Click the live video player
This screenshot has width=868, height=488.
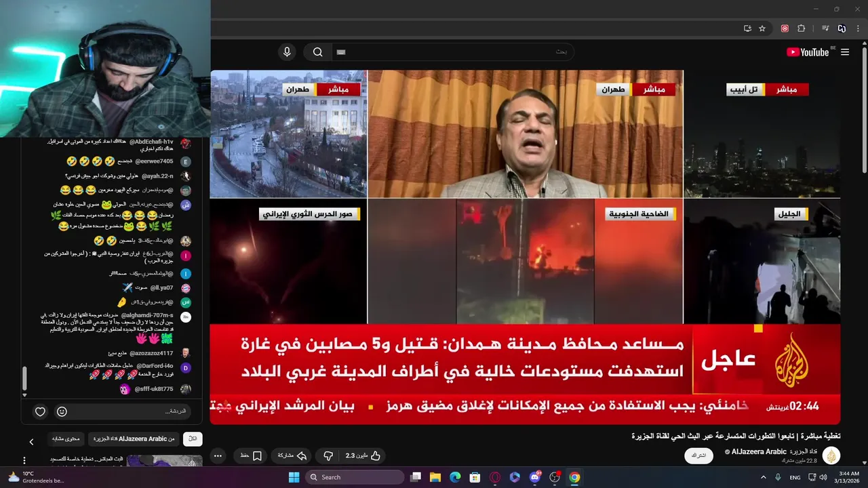[x=525, y=247]
